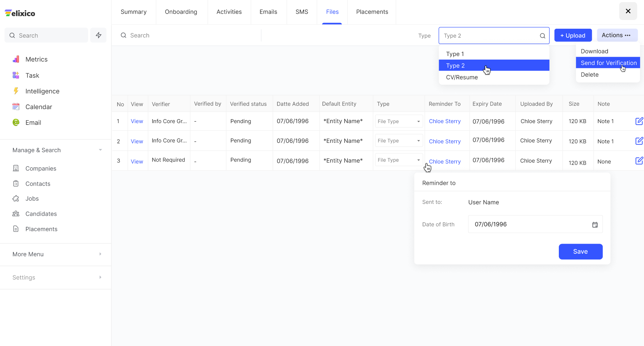The width and height of the screenshot is (644, 346).
Task: Click the edit icon for row 1
Action: pos(639,121)
